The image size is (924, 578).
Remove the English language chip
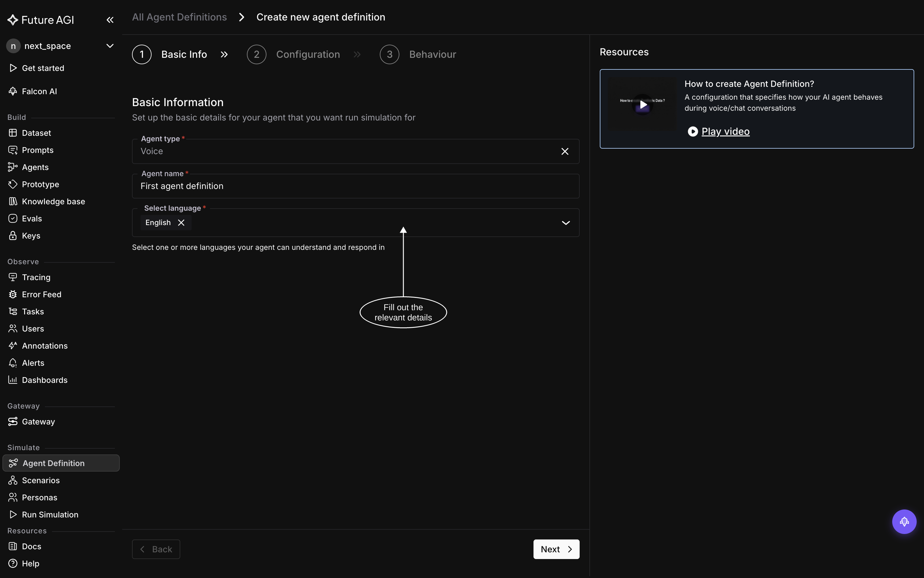pyautogui.click(x=182, y=223)
